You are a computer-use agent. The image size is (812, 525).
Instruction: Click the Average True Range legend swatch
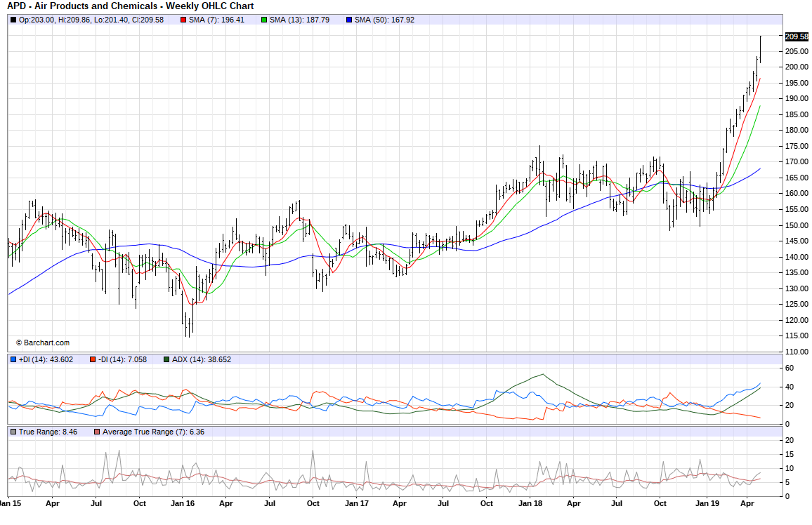click(x=97, y=432)
